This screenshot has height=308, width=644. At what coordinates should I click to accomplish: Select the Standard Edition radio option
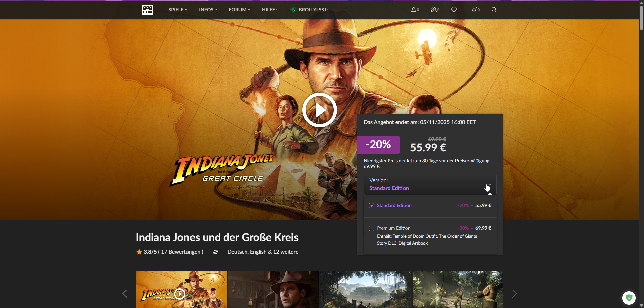tap(372, 206)
